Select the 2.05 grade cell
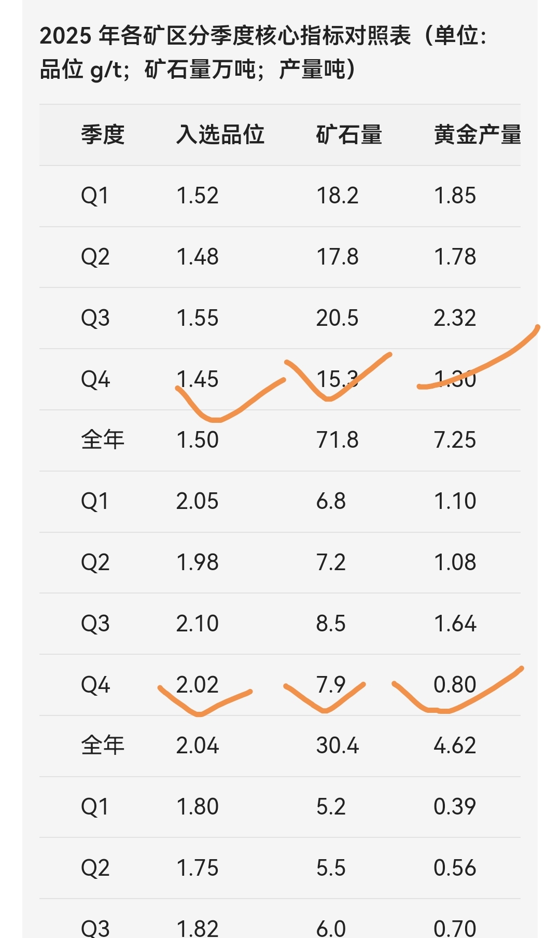This screenshot has width=560, height=938. pos(198,501)
